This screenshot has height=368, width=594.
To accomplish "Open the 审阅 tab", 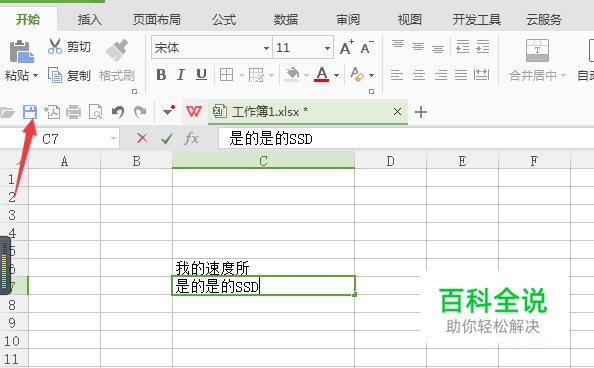I will (x=348, y=20).
